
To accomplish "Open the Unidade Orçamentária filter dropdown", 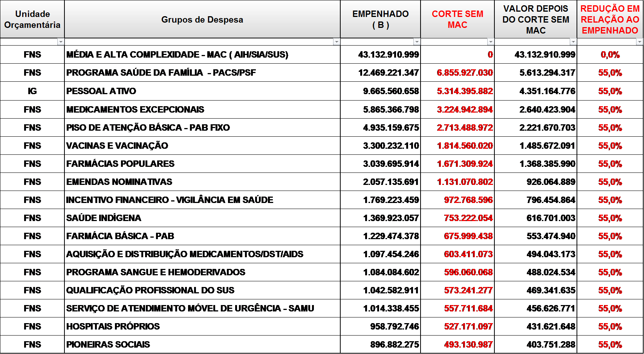I will point(61,42).
